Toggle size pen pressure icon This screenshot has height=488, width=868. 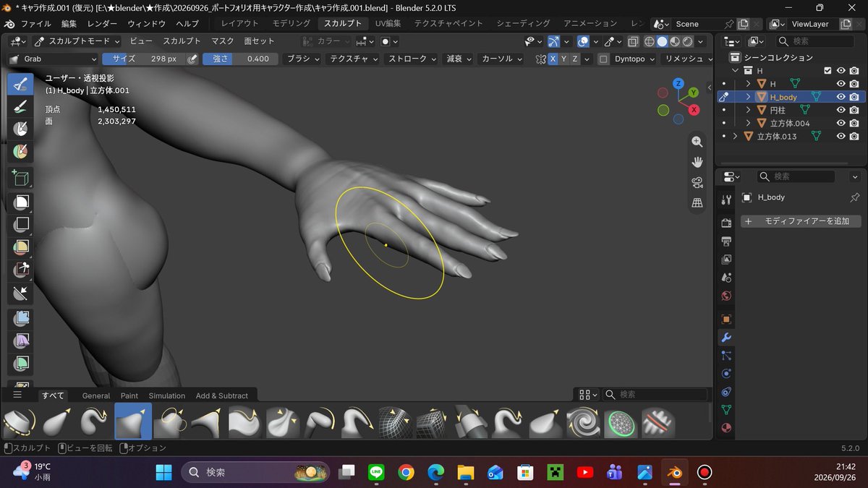(192, 59)
